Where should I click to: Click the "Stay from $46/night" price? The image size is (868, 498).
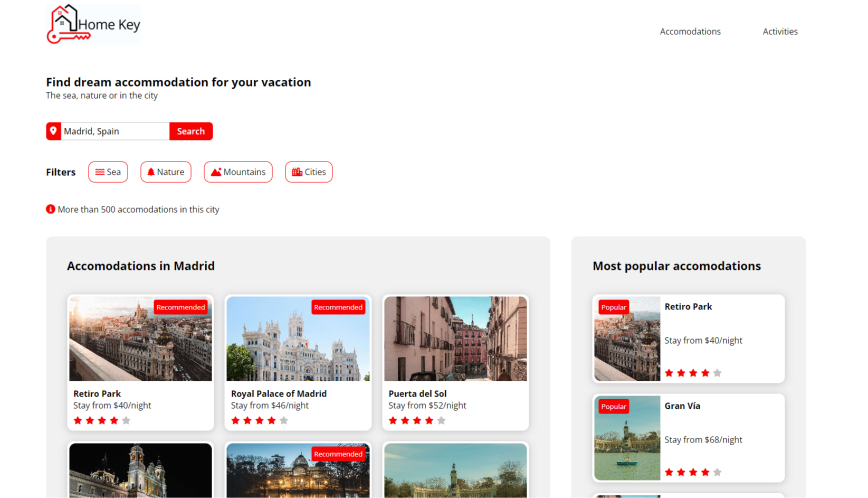click(x=270, y=406)
